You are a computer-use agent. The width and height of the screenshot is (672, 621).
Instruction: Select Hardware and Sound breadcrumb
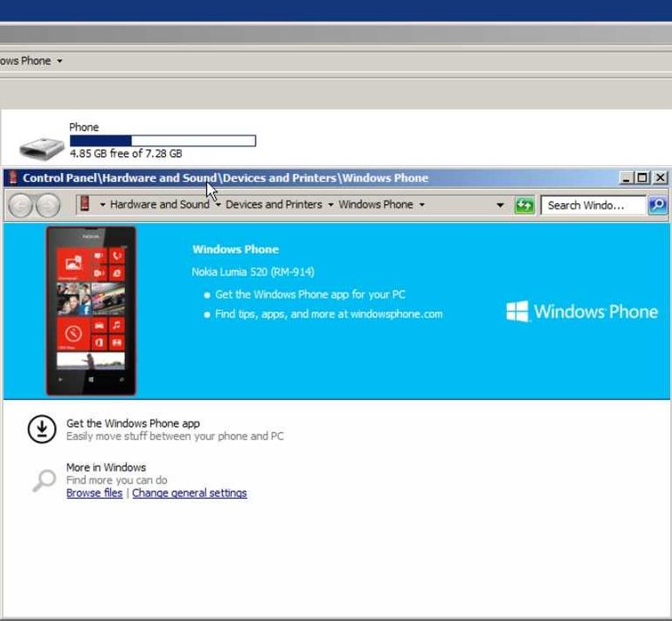pos(160,204)
